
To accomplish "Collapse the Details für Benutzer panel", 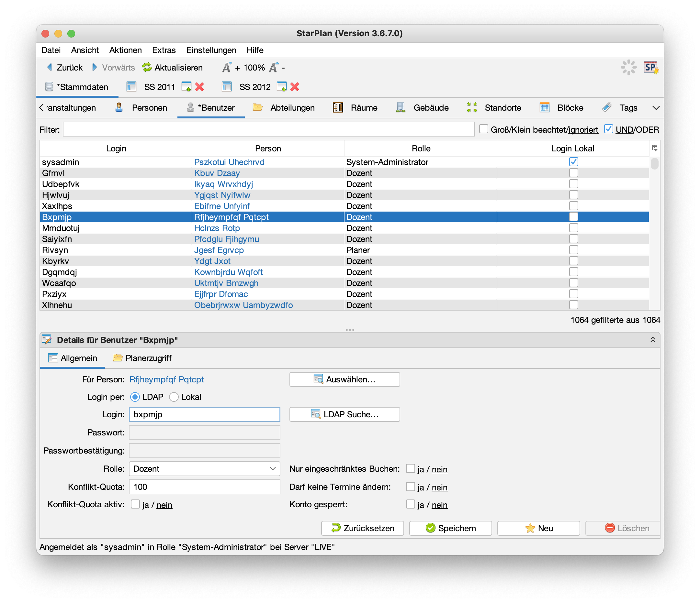I will (653, 340).
